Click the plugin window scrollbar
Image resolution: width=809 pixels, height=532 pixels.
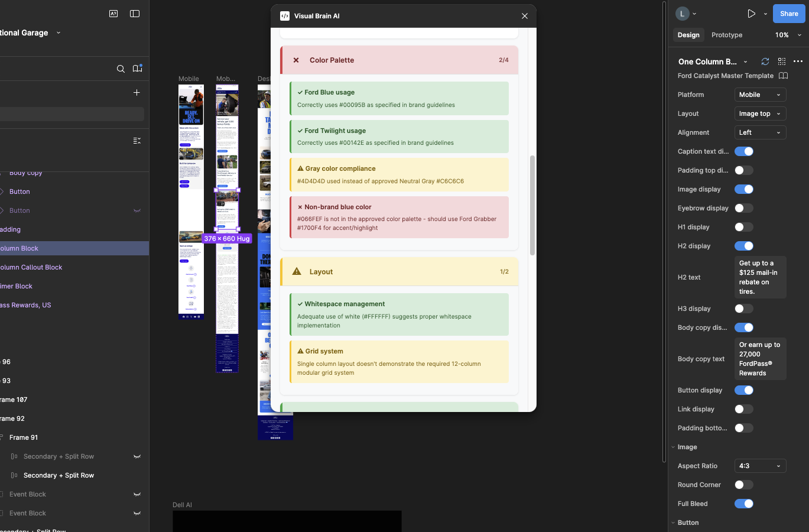click(x=532, y=205)
